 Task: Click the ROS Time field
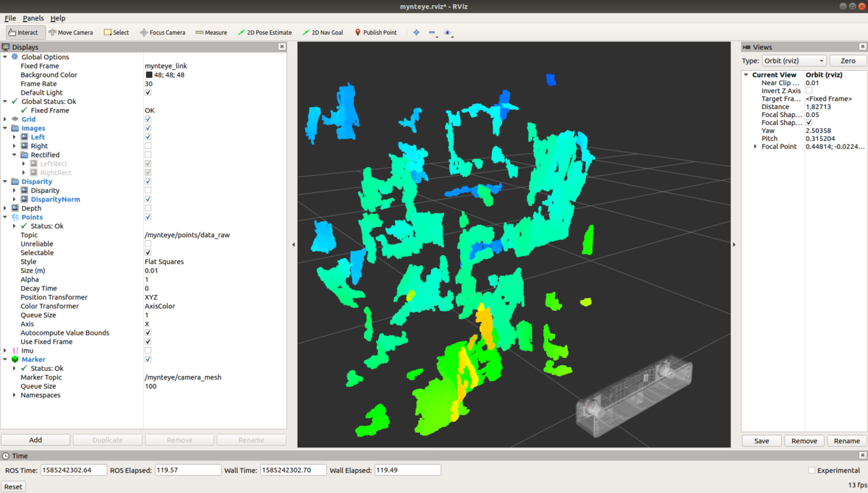click(74, 470)
